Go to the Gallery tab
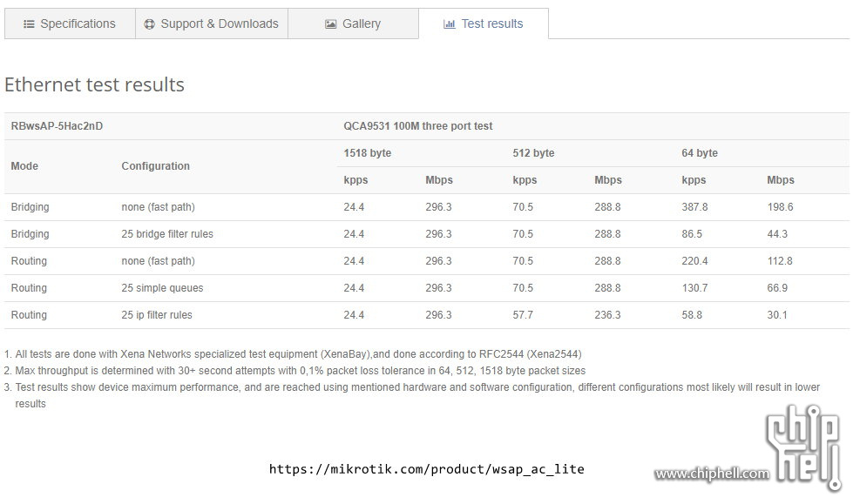 click(x=353, y=24)
